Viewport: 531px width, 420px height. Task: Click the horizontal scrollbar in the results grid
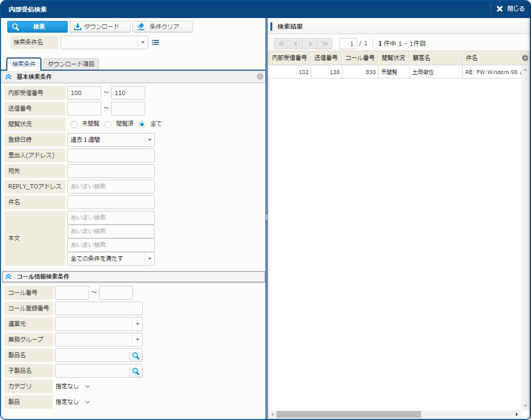pyautogui.click(x=348, y=414)
